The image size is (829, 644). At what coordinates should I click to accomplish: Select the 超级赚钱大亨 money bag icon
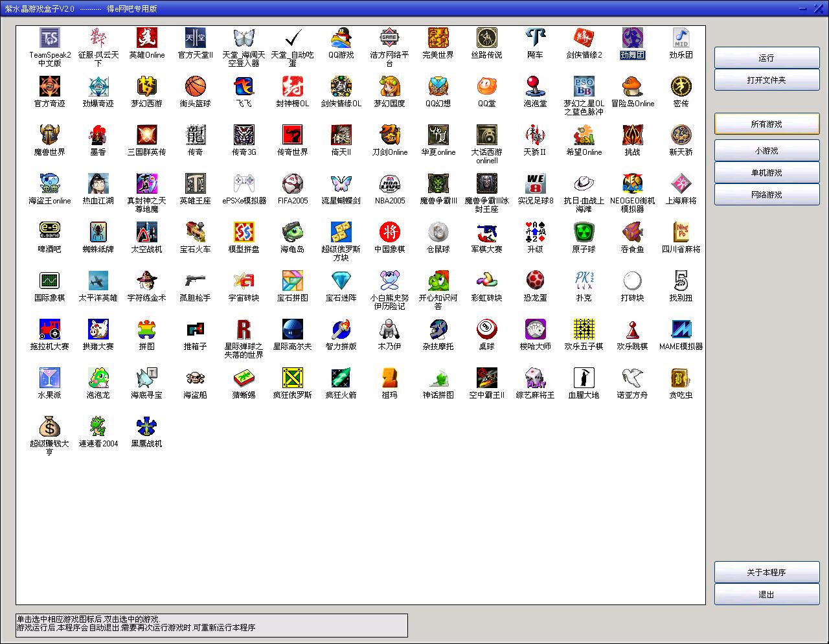click(x=50, y=426)
